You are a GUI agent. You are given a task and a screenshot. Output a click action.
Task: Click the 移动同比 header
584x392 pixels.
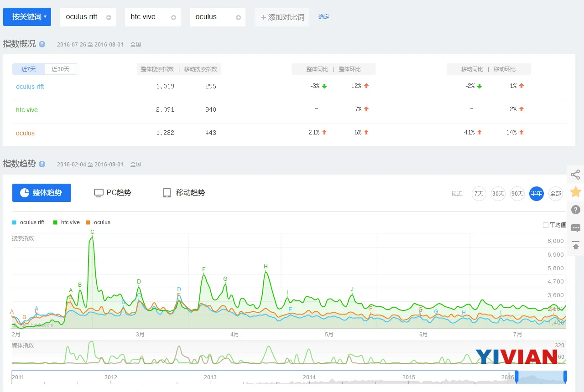472,69
